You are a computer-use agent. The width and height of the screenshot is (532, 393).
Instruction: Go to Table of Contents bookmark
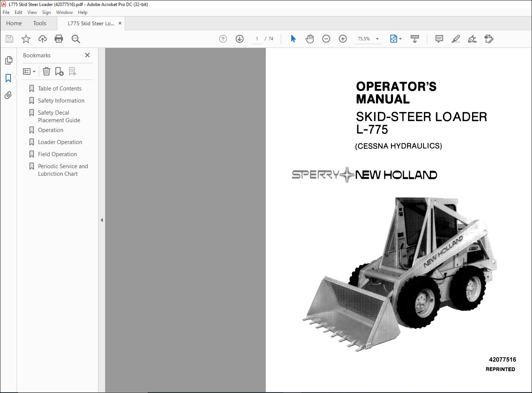[x=60, y=89]
